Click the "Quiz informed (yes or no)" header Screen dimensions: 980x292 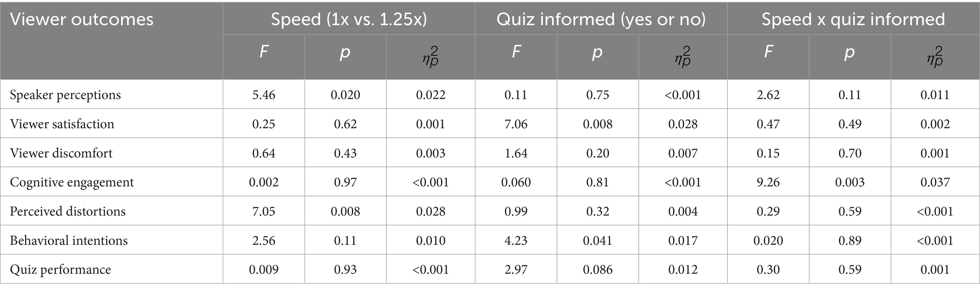tap(601, 19)
